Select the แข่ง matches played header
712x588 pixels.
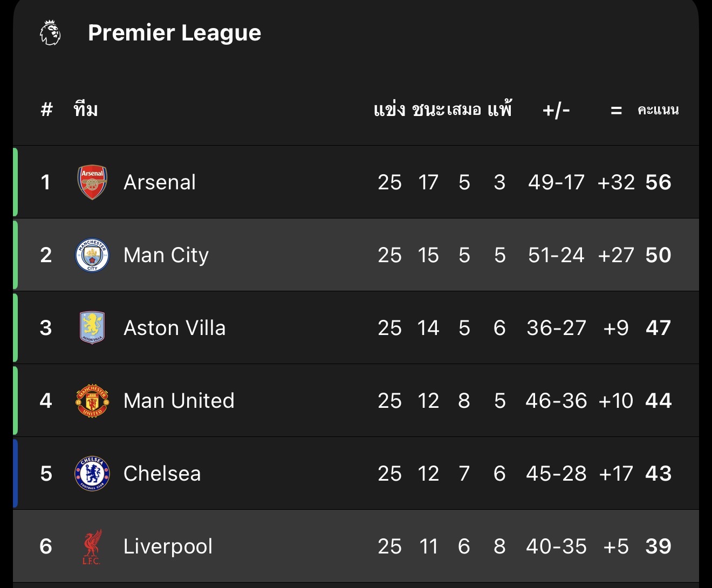(x=389, y=110)
